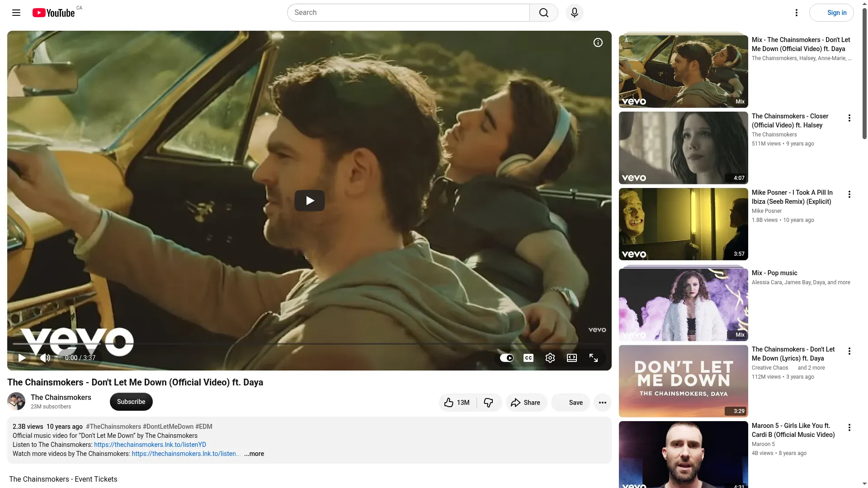Viewport: 868px width, 488px height.
Task: Subscribe to The Chainsmokers
Action: coord(131,402)
